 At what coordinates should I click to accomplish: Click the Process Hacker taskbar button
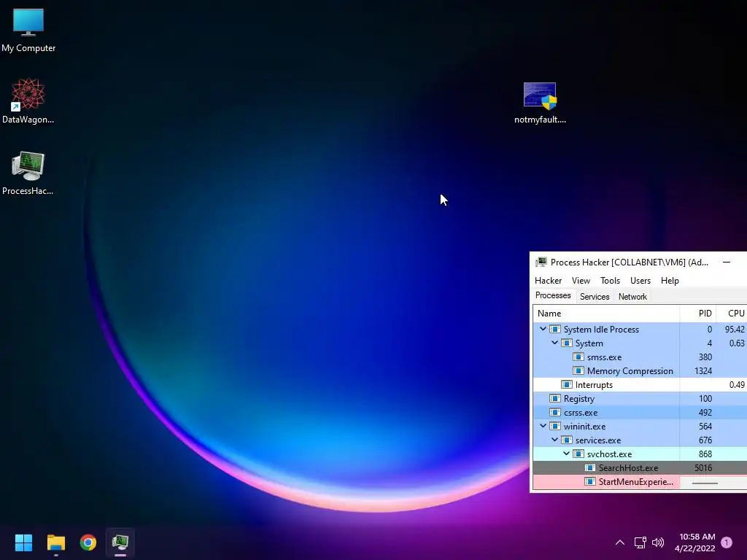tap(120, 542)
